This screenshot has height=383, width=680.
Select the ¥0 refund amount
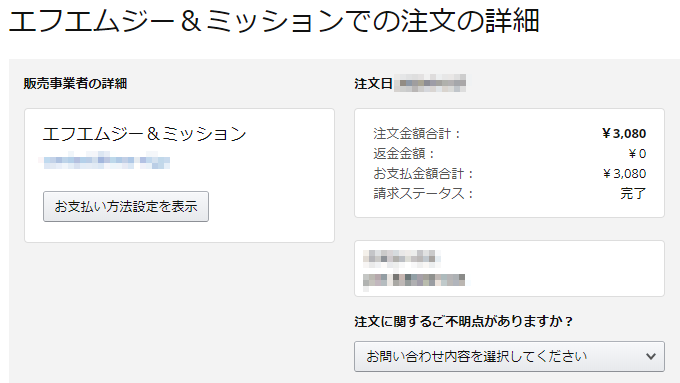(638, 154)
